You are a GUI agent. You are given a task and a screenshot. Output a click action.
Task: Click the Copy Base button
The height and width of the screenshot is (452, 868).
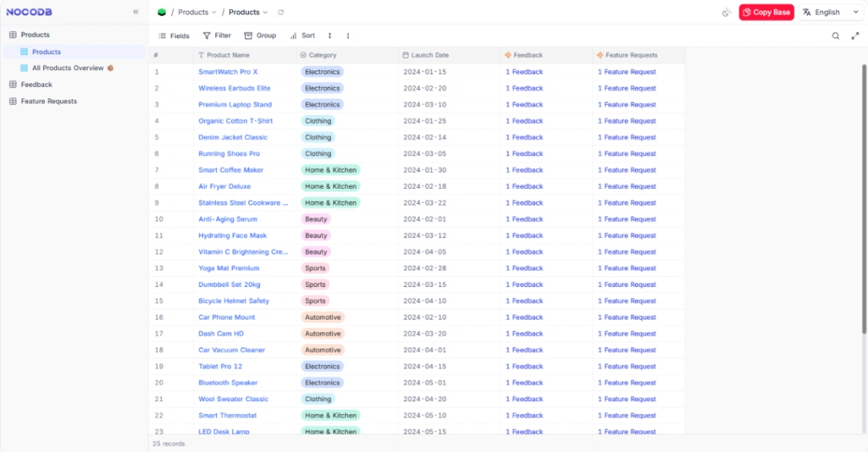coord(766,12)
